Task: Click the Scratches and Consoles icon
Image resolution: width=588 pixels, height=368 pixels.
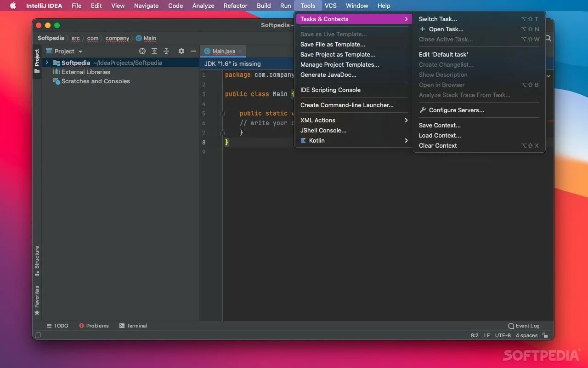Action: click(57, 81)
